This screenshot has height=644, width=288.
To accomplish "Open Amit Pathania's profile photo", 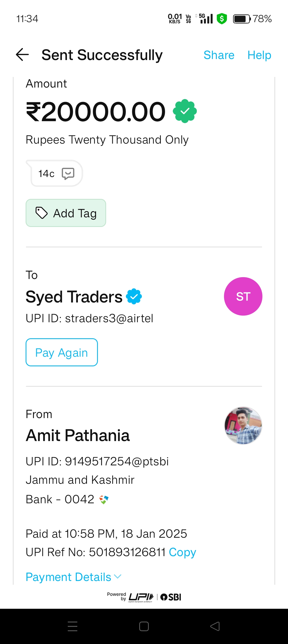I will (x=243, y=426).
